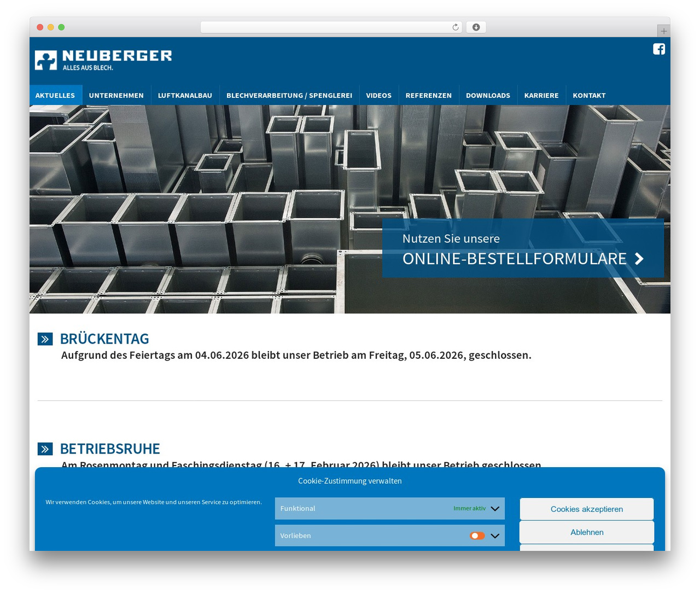Open the Referenzen page
700x593 pixels.
click(x=429, y=95)
